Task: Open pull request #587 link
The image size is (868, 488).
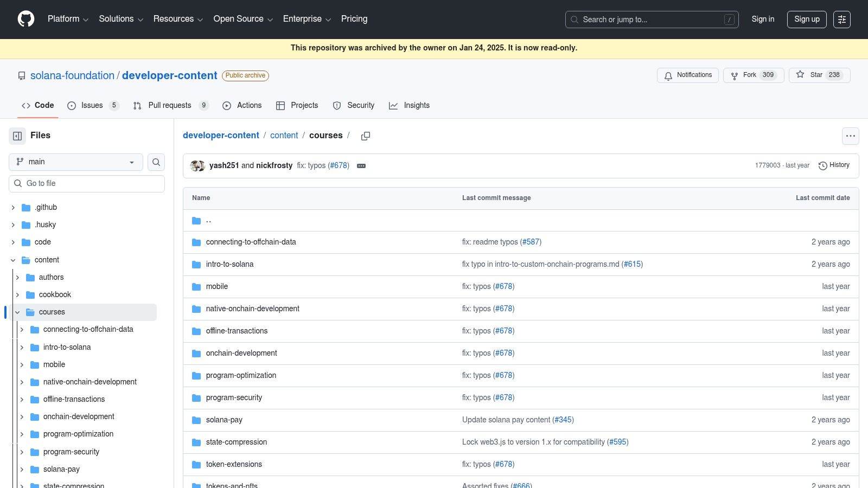Action: pos(531,242)
